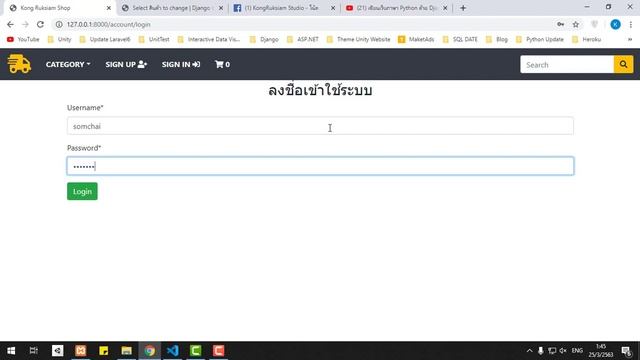Open XAMPP from the taskbar
The height and width of the screenshot is (360, 640).
81,351
